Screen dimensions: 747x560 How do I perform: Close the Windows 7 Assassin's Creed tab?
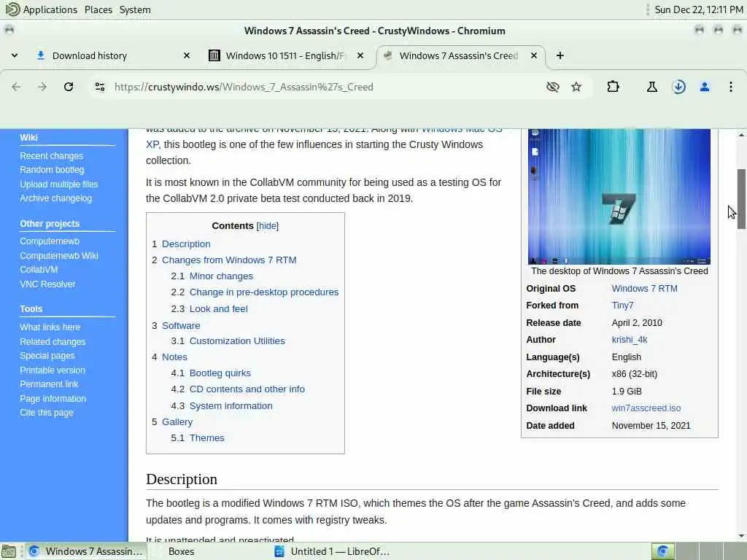tap(534, 55)
